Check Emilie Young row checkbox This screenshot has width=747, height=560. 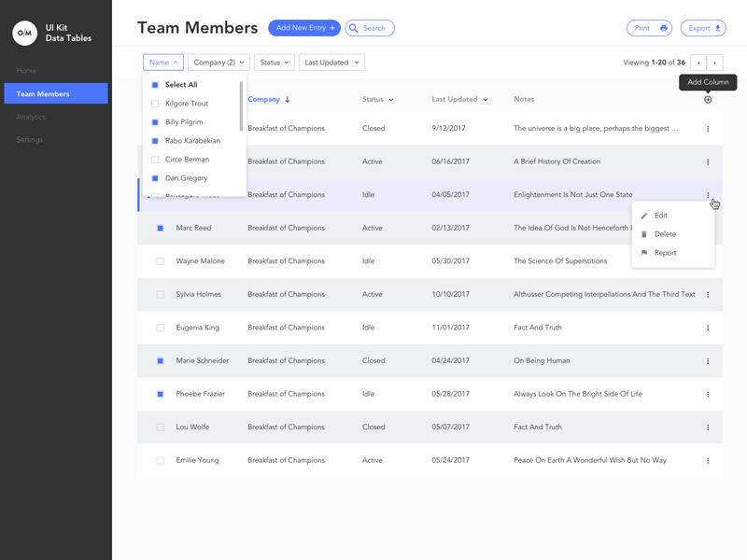(161, 460)
